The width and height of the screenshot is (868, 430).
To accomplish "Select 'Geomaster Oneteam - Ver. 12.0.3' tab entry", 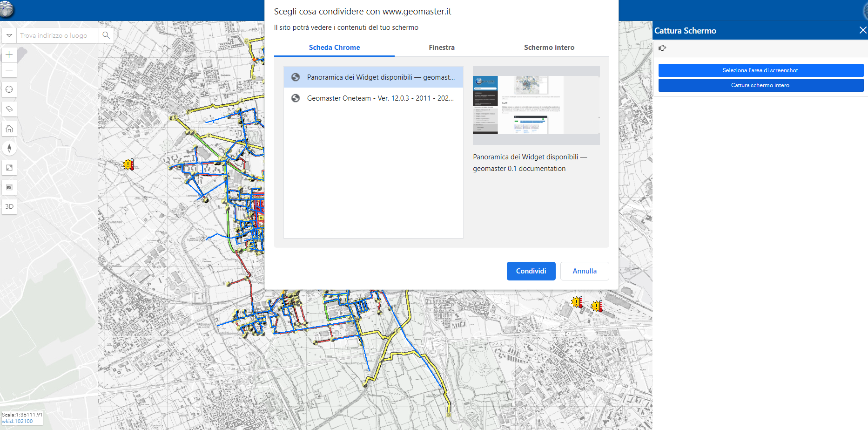I will click(x=373, y=98).
